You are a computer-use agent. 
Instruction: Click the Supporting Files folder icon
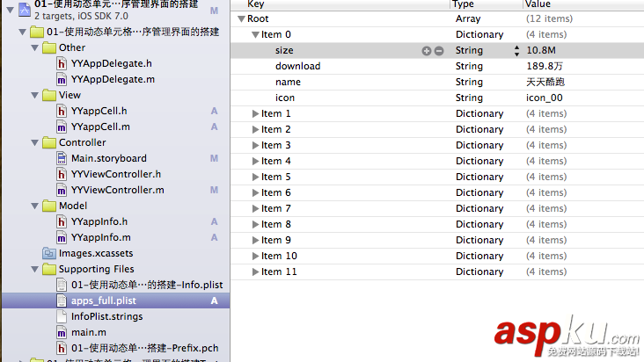pos(49,269)
